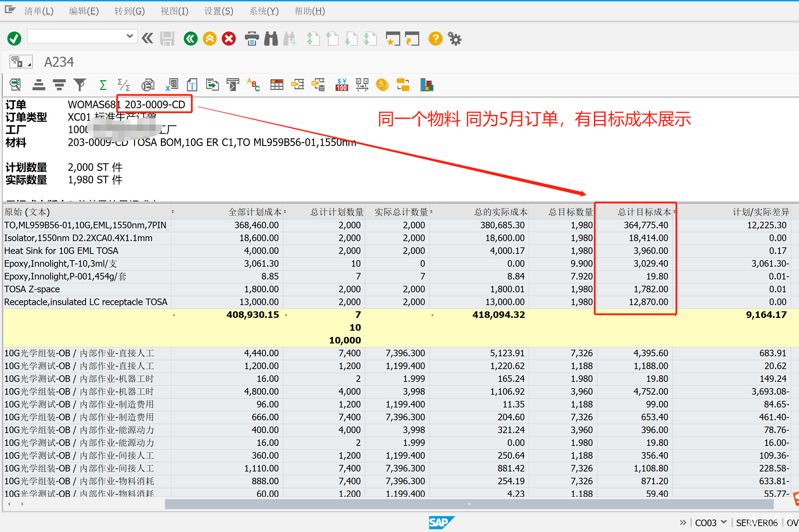Open the 帮助(H) menu

[310, 11]
